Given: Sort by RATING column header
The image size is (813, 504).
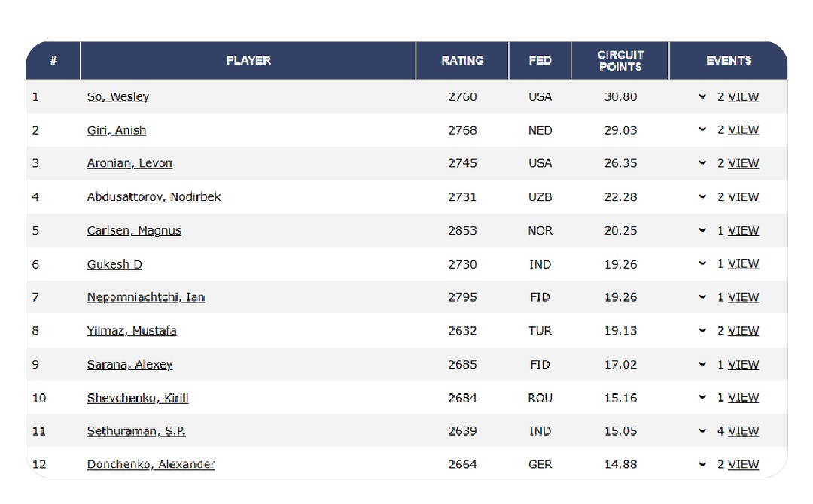Looking at the screenshot, I should [462, 61].
